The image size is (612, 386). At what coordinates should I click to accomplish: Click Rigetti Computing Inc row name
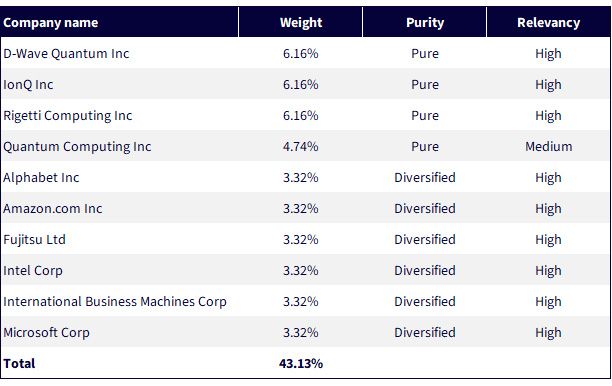coord(68,116)
